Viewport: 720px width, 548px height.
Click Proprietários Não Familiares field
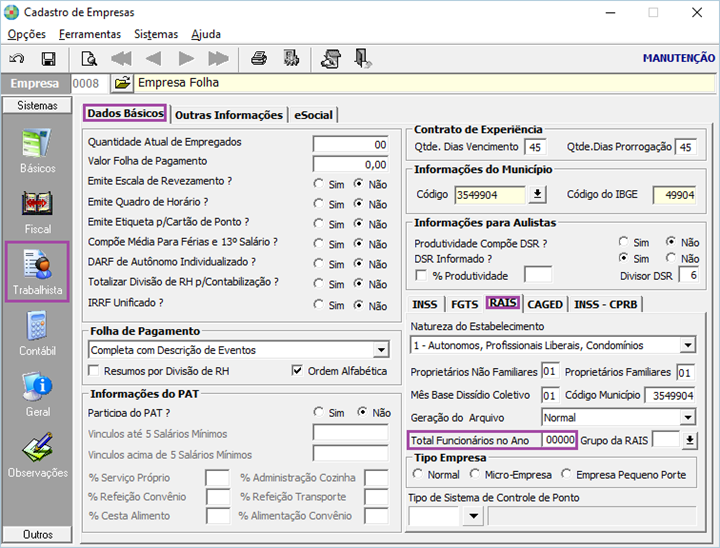point(550,371)
